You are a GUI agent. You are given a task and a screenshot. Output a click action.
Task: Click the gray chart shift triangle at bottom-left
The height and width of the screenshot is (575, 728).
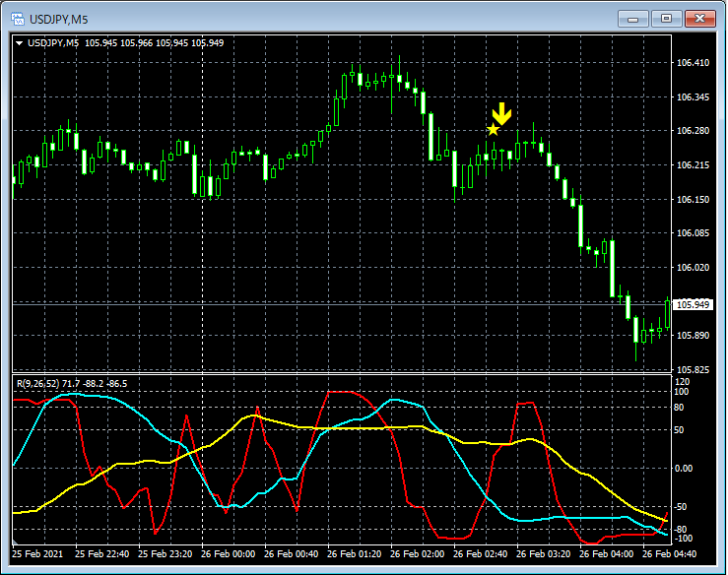pyautogui.click(x=15, y=543)
